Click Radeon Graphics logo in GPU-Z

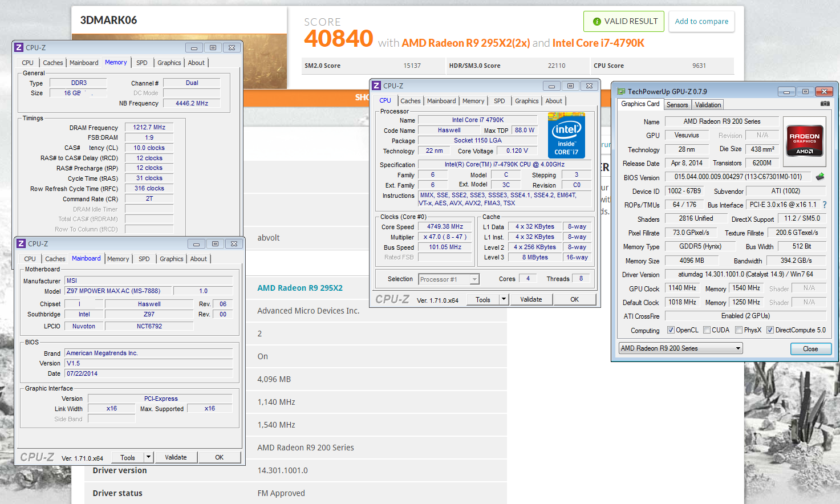(804, 140)
